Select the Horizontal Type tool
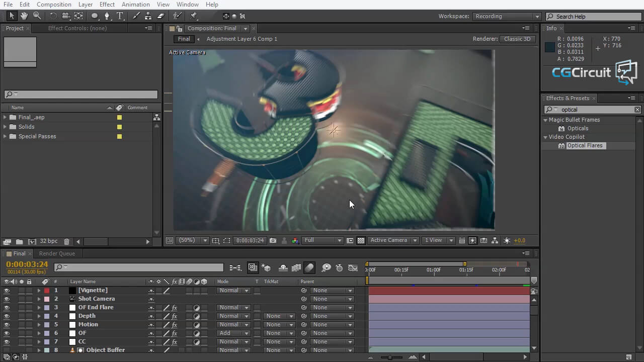This screenshot has height=362, width=644. [x=120, y=16]
